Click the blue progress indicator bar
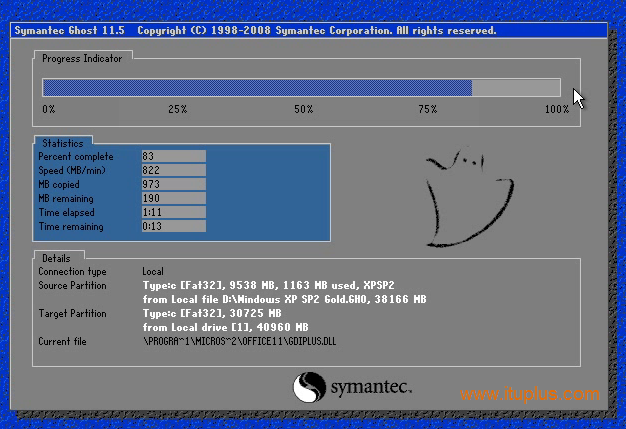The height and width of the screenshot is (429, 626). 301,87
